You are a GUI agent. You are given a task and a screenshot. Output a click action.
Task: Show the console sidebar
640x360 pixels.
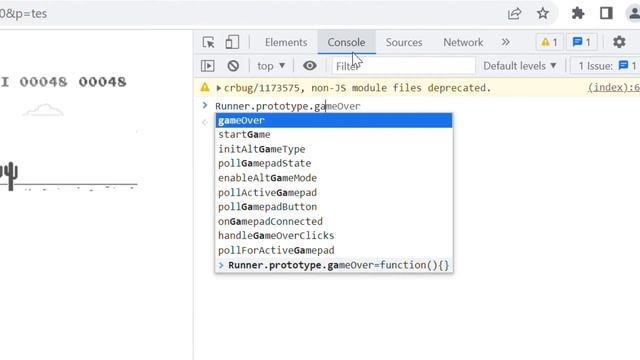pyautogui.click(x=207, y=66)
